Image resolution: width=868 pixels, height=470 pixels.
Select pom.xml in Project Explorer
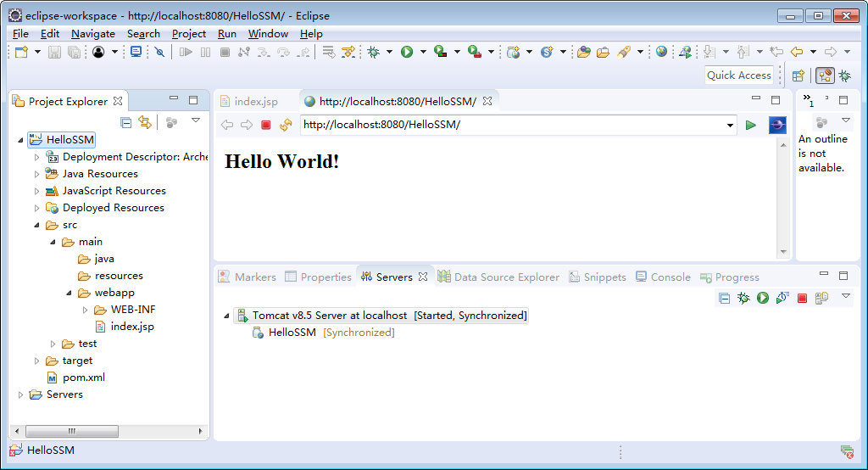click(83, 378)
